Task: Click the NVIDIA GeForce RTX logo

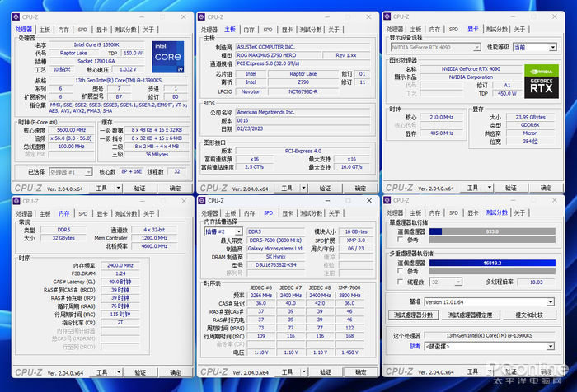Action: point(542,82)
